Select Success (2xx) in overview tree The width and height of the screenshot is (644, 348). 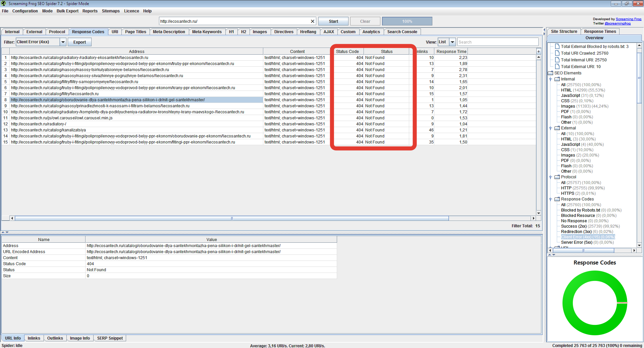coord(590,226)
